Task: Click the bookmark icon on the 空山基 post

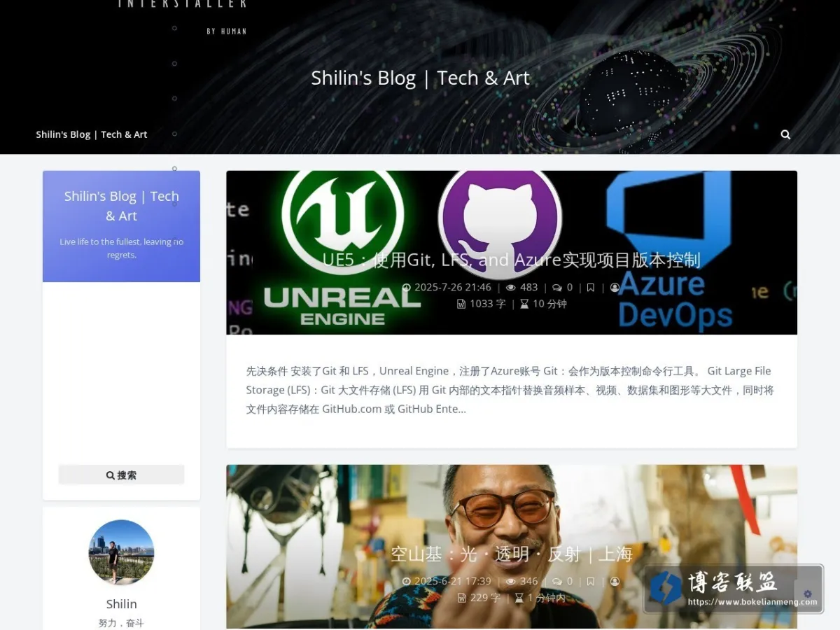Action: (591, 581)
